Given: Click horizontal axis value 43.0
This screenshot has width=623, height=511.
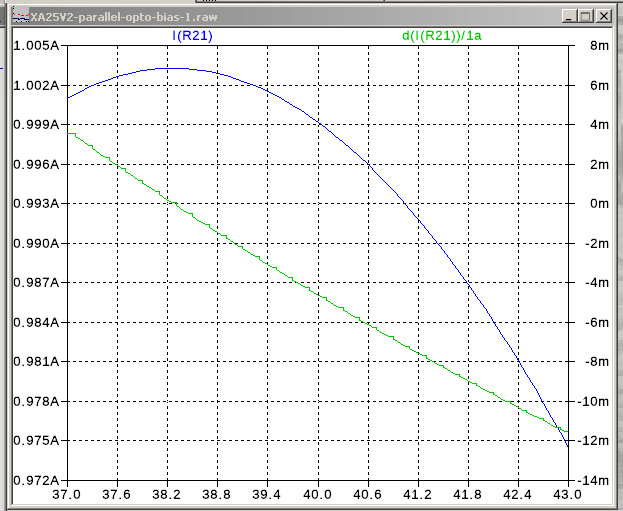Looking at the screenshot, I should pyautogui.click(x=567, y=495).
